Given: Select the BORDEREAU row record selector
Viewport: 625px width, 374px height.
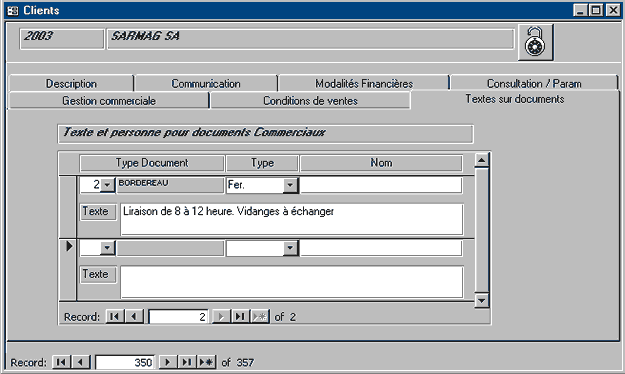Looking at the screenshot, I should 68,207.
